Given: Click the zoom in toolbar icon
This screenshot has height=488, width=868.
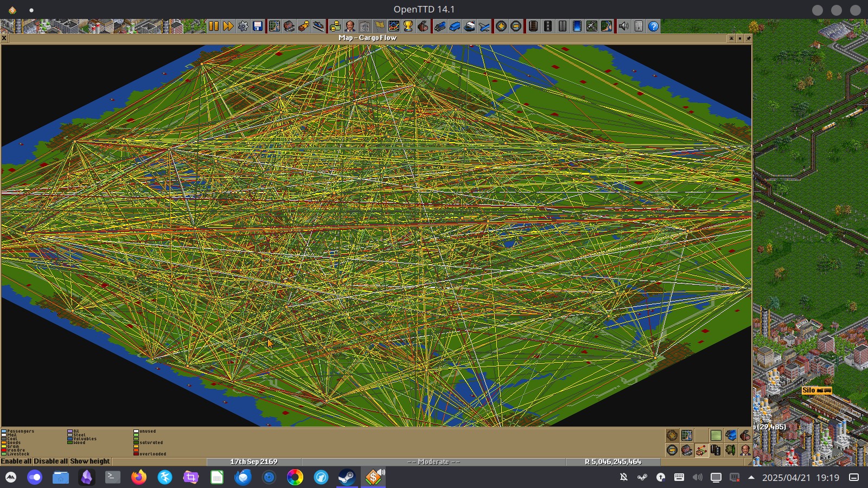Looking at the screenshot, I should (x=501, y=26).
